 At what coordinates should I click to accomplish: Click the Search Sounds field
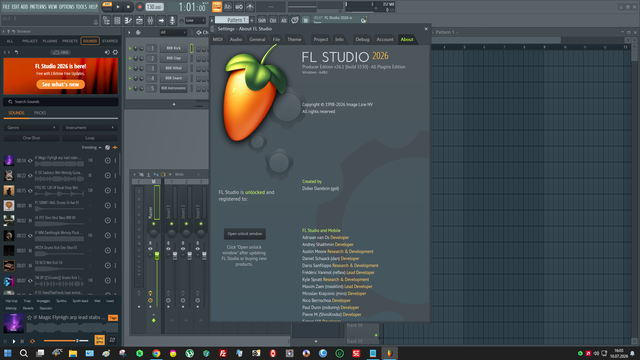tap(60, 102)
